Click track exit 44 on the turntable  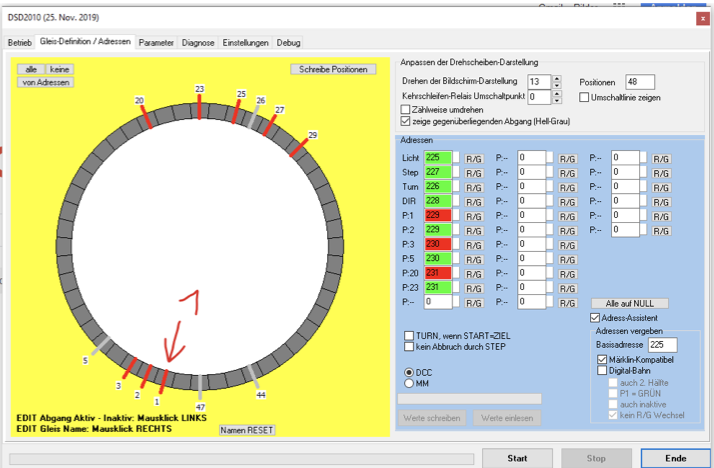tap(254, 375)
